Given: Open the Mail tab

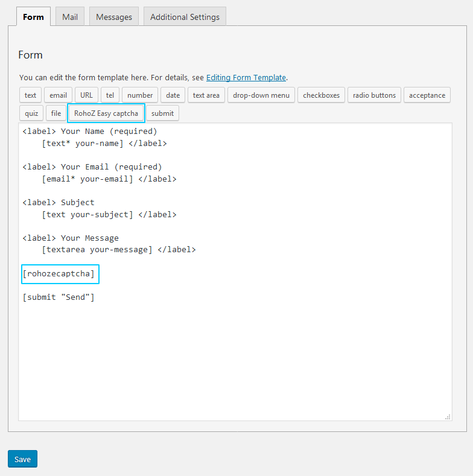Looking at the screenshot, I should (x=70, y=17).
